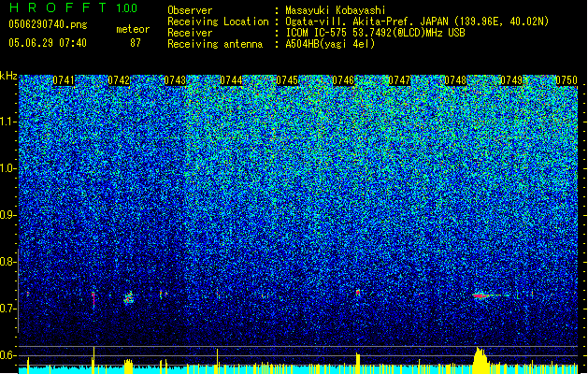Viewport: 588px width, 374px height.
Task: Click the red vertical echo streak before 0742
Action: (x=93, y=300)
